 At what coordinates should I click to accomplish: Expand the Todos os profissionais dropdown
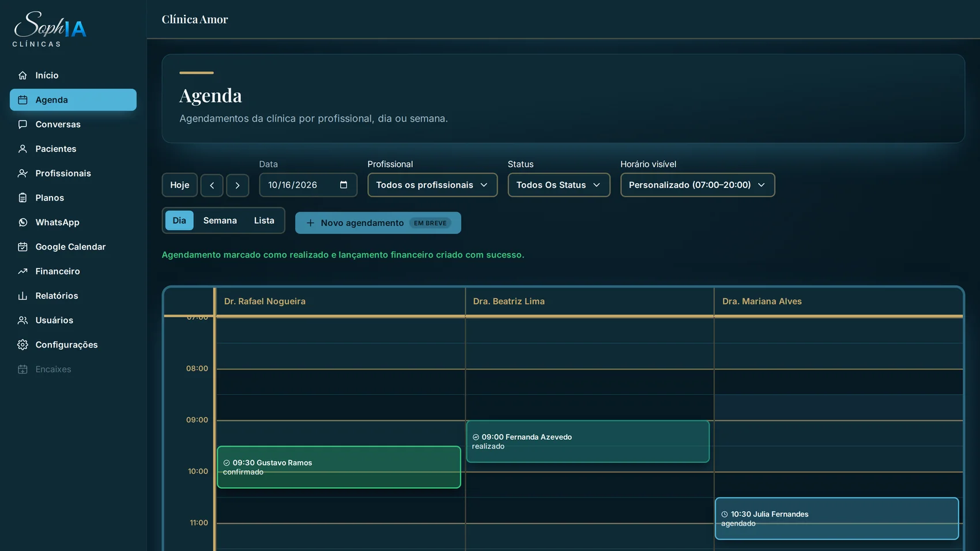pyautogui.click(x=432, y=185)
